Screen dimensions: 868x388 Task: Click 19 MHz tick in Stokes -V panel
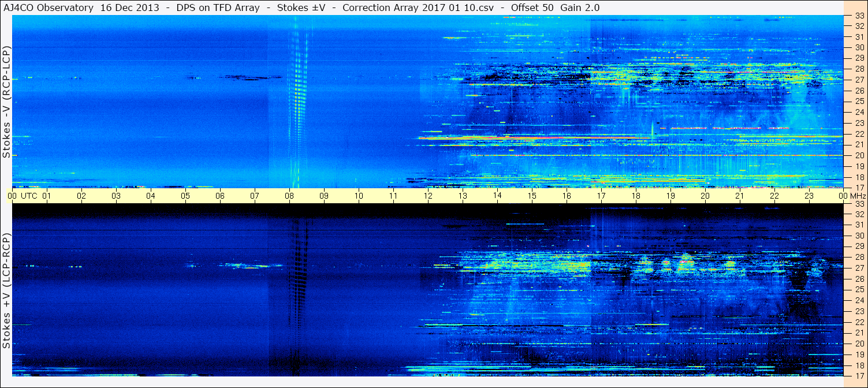[x=859, y=166]
